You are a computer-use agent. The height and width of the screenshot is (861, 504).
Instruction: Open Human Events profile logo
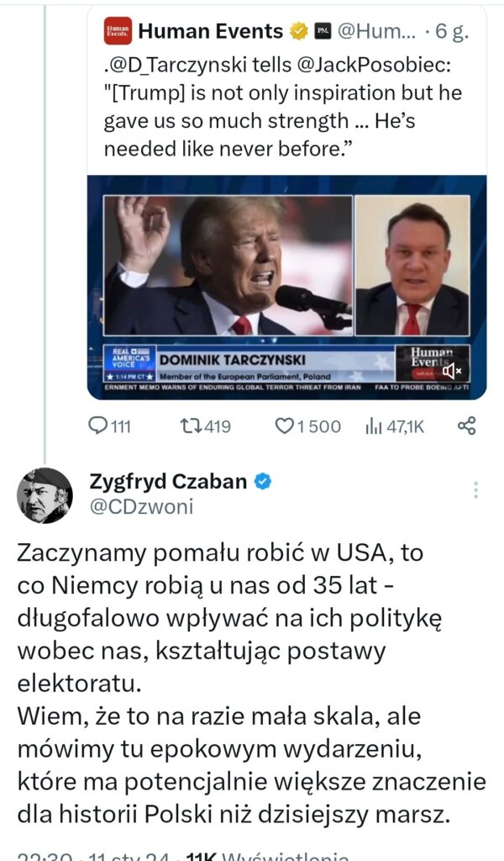118,33
